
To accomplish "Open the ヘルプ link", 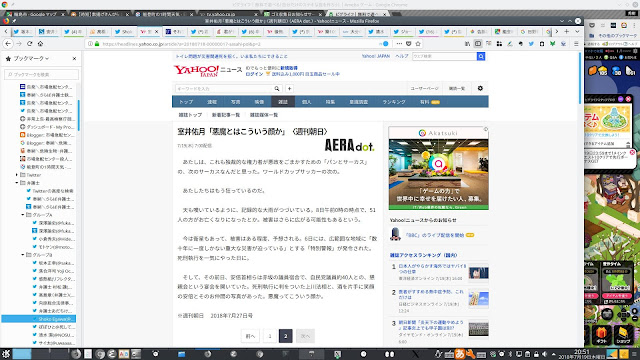I will pyautogui.click(x=401, y=56).
